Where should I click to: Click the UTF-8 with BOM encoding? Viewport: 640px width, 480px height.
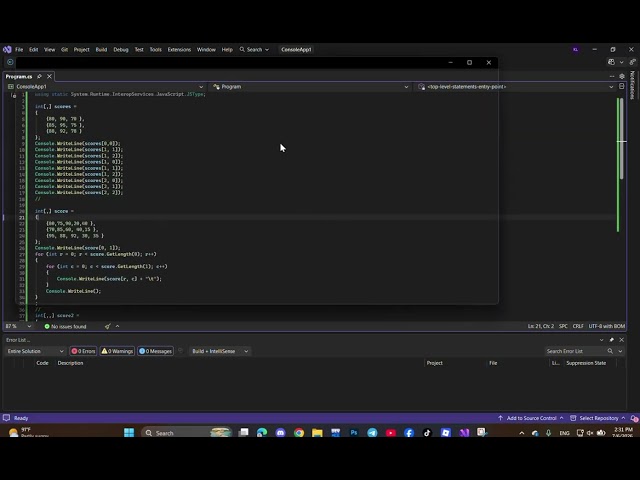(x=607, y=326)
